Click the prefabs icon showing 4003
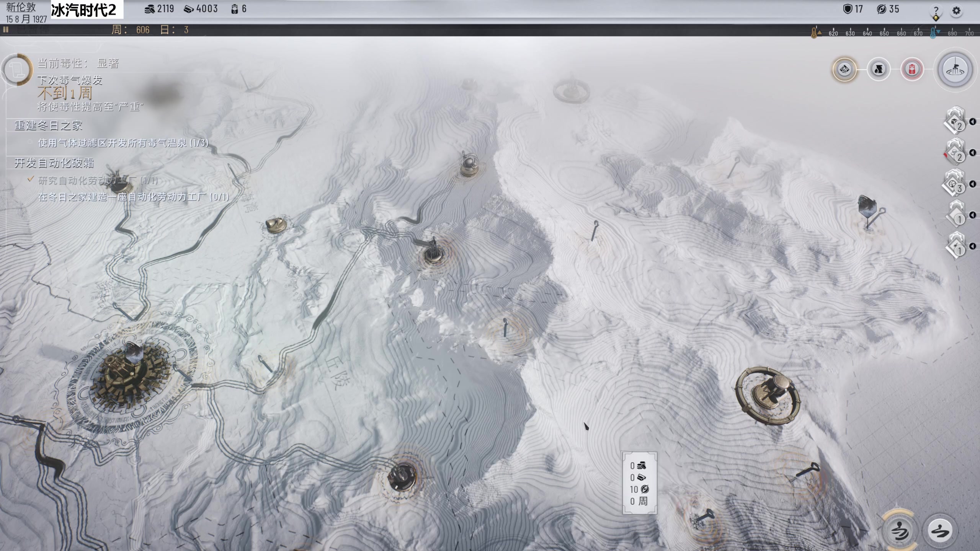 coord(189,9)
